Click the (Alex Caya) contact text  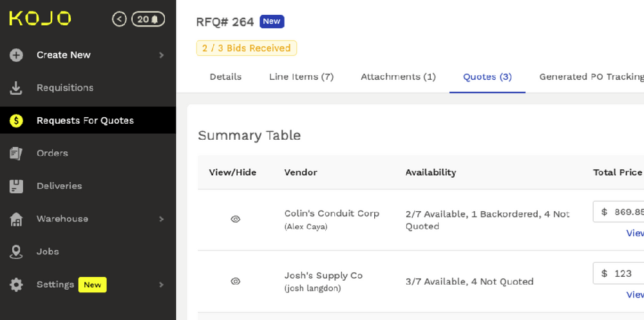305,227
